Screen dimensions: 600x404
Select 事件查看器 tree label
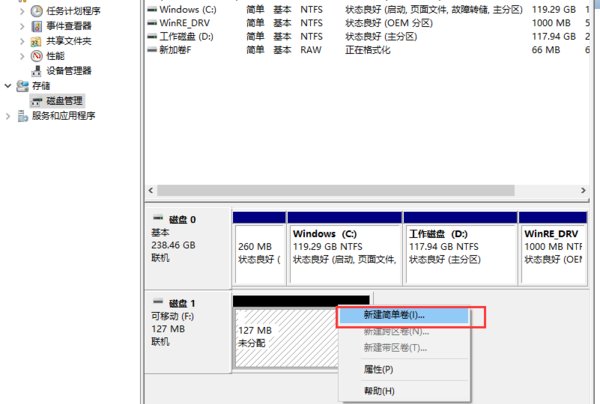click(69, 26)
